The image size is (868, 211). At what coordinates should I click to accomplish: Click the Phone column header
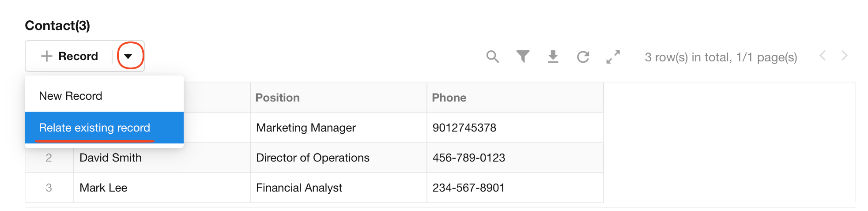(x=449, y=98)
